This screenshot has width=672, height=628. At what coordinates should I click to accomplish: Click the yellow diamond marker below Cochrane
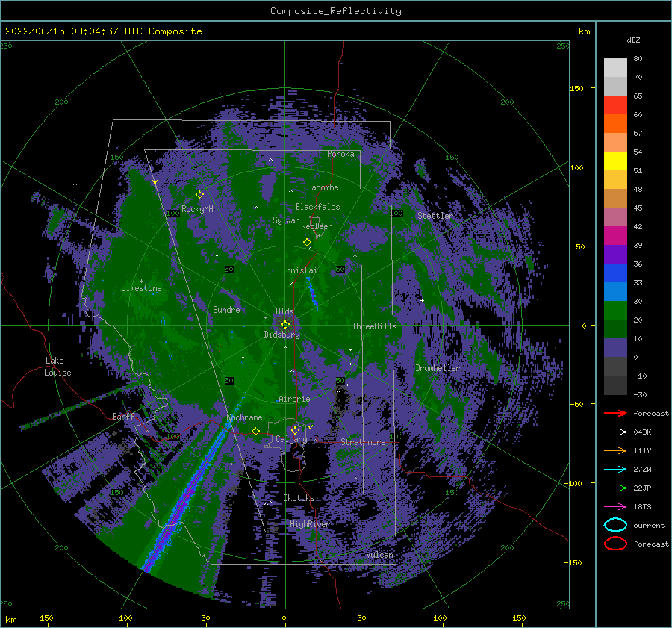255,432
